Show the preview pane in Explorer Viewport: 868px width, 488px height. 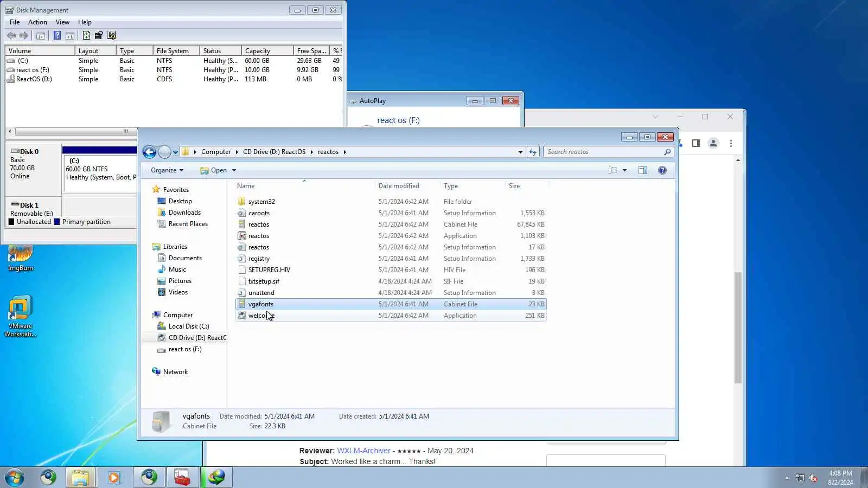[643, 170]
